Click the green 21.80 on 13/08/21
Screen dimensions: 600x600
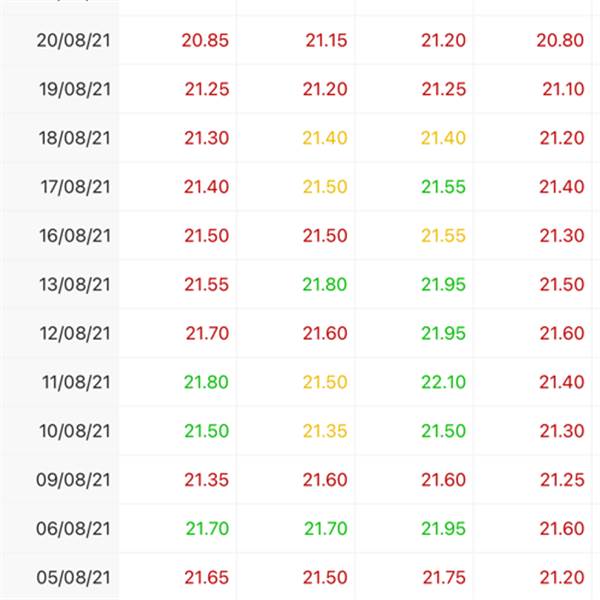[325, 285]
